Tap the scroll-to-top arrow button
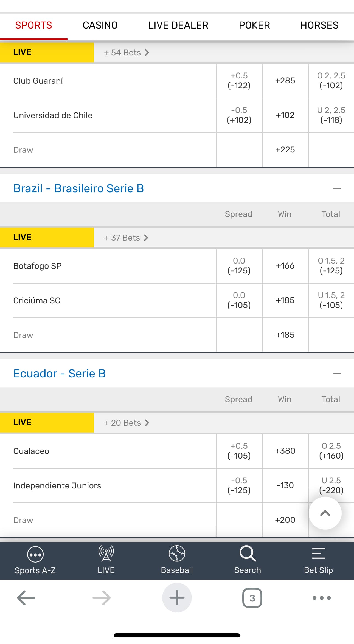 tap(325, 513)
